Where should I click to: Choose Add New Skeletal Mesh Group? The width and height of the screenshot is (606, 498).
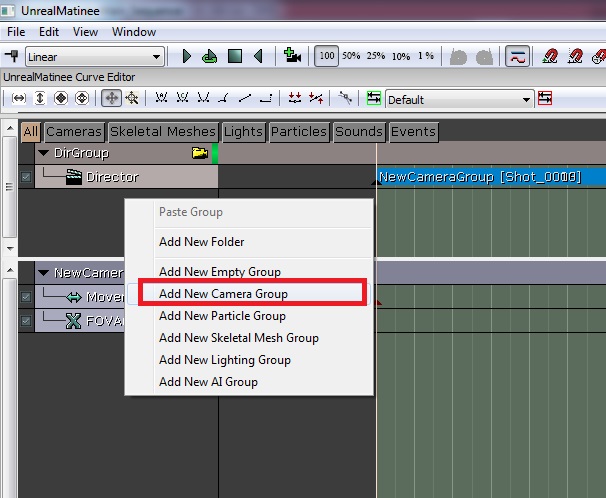(249, 338)
